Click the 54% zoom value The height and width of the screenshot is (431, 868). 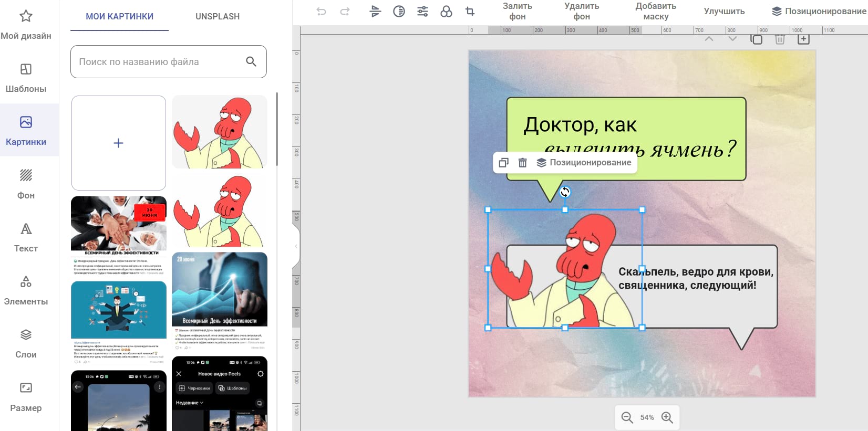click(x=647, y=417)
